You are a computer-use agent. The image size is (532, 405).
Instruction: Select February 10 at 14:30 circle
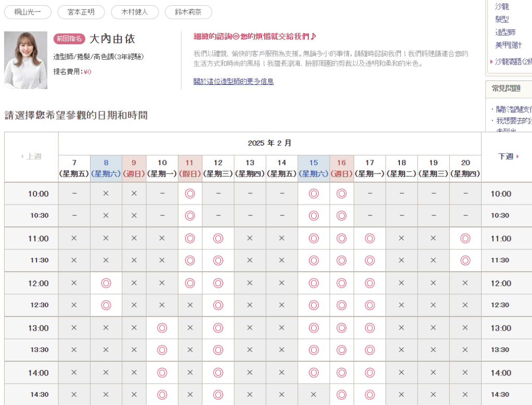pyautogui.click(x=162, y=395)
